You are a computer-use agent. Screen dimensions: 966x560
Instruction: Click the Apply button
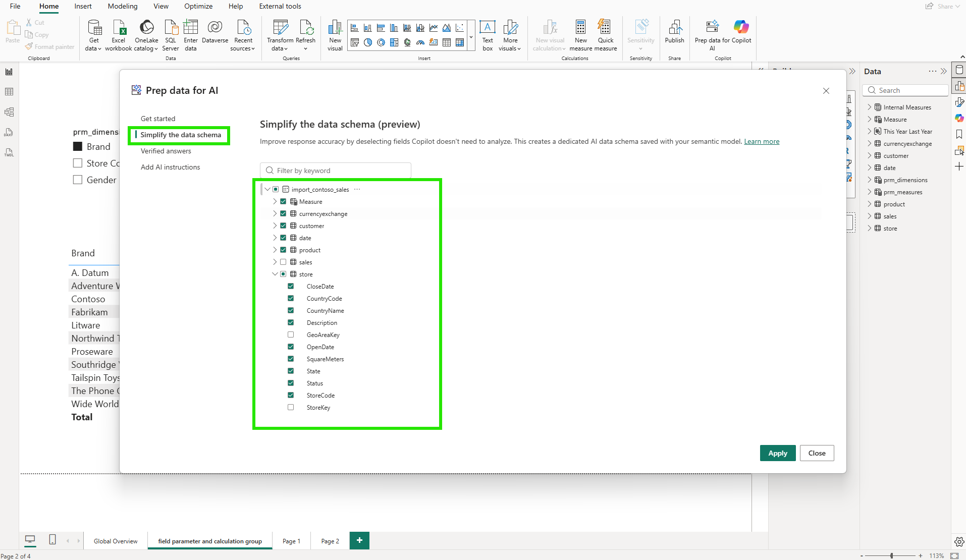coord(778,453)
